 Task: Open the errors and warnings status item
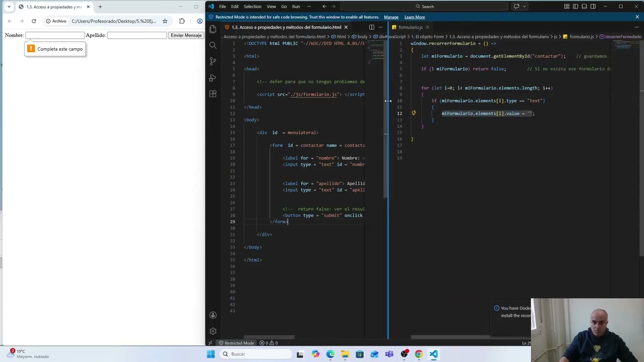click(269, 343)
